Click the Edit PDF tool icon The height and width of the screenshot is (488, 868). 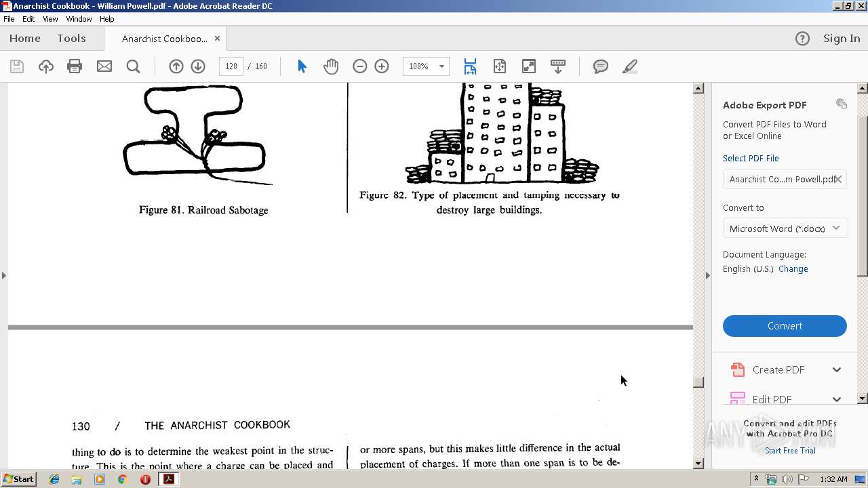(x=737, y=399)
